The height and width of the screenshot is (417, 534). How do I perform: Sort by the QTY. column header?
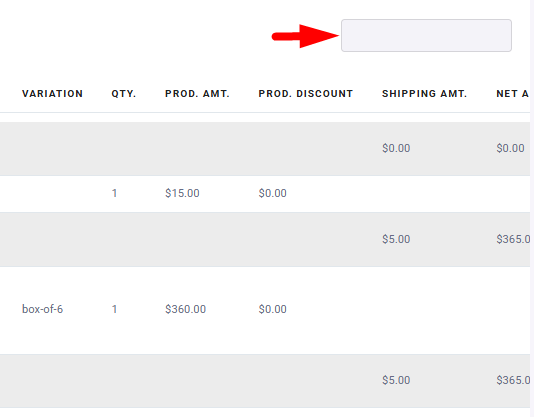click(x=124, y=94)
